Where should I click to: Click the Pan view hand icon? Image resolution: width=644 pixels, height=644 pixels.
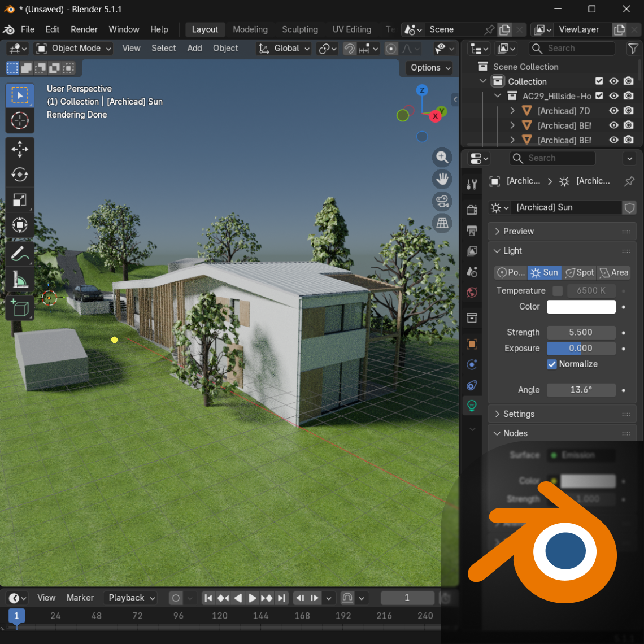(442, 179)
